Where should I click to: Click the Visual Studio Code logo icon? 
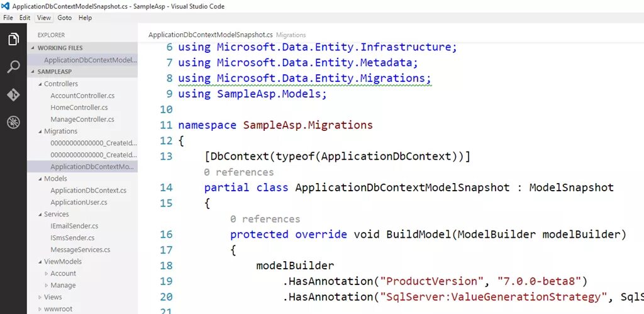coord(6,6)
